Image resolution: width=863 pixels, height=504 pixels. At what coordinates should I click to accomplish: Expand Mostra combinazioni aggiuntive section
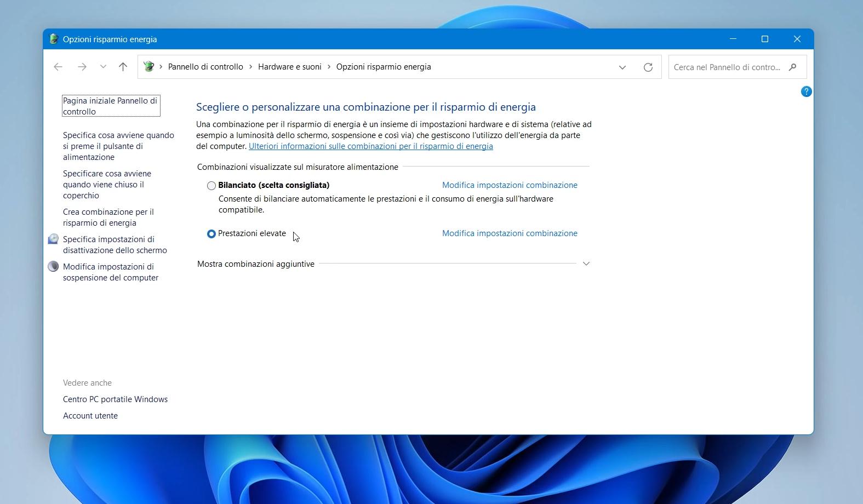[586, 264]
